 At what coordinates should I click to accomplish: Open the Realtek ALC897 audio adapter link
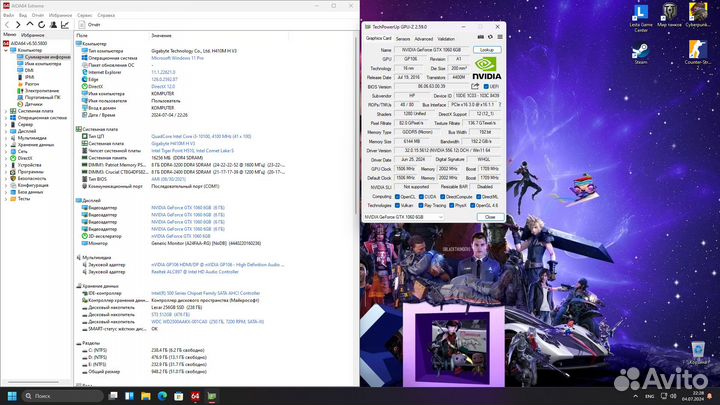click(x=195, y=272)
